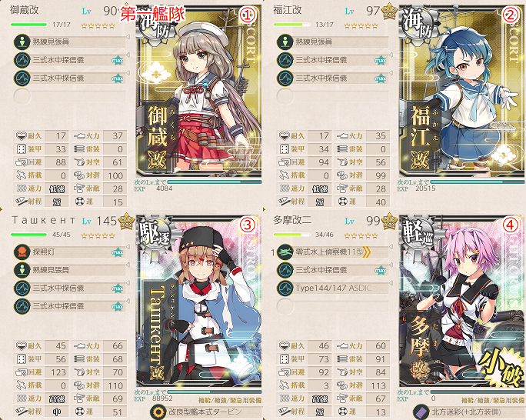Click 福江改's first 三式水中探信儀 sonar icon
Screen dimensions: 526x420
(285, 60)
